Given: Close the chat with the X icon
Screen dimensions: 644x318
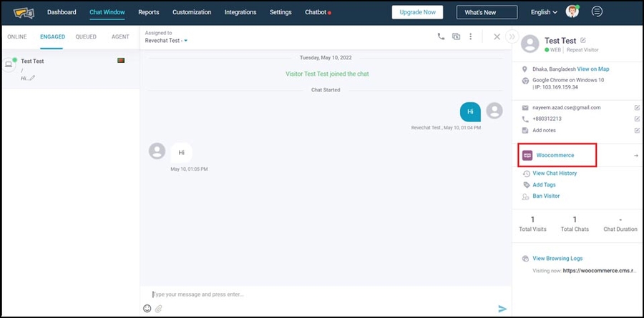Looking at the screenshot, I should pyautogui.click(x=497, y=36).
